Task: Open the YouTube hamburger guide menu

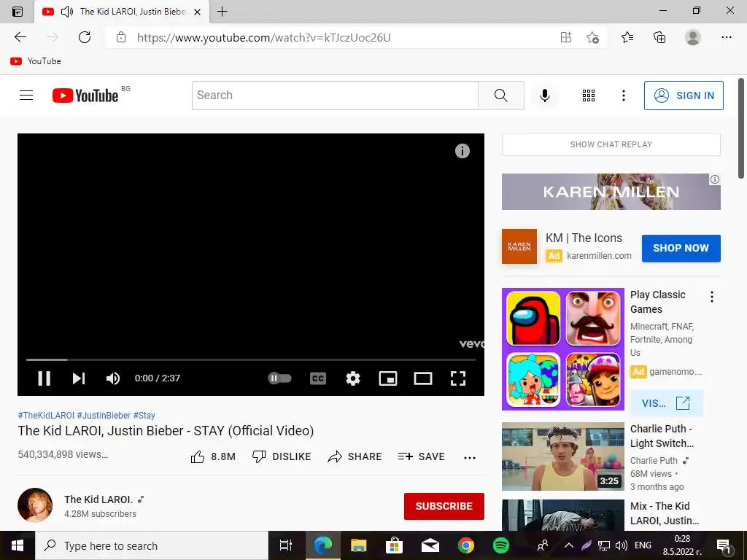Action: tap(26, 96)
